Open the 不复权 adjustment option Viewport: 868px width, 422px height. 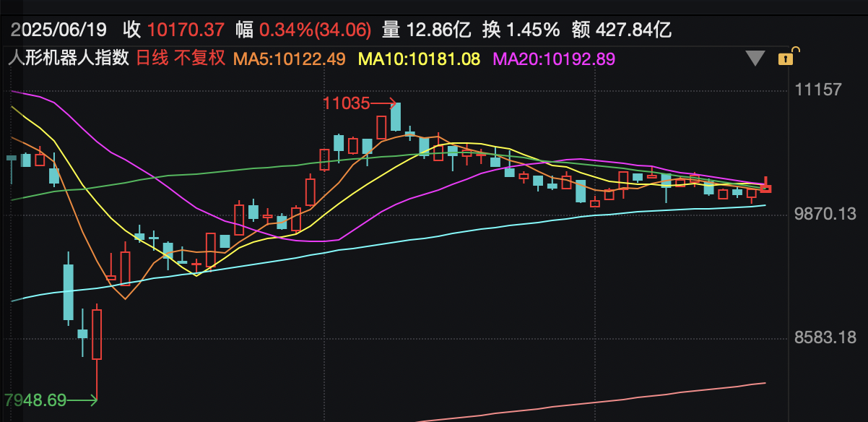pyautogui.click(x=200, y=59)
